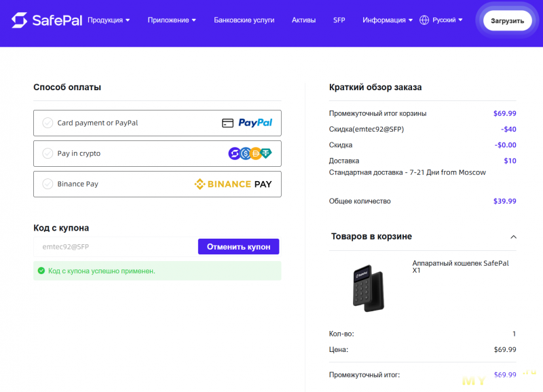
Task: Select Pay in crypto option
Action: (x=48, y=153)
